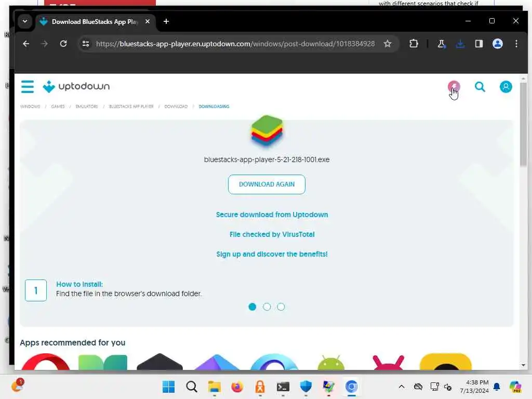Open the clock showing 4:38 PM
The height and width of the screenshot is (399, 532).
click(474, 387)
